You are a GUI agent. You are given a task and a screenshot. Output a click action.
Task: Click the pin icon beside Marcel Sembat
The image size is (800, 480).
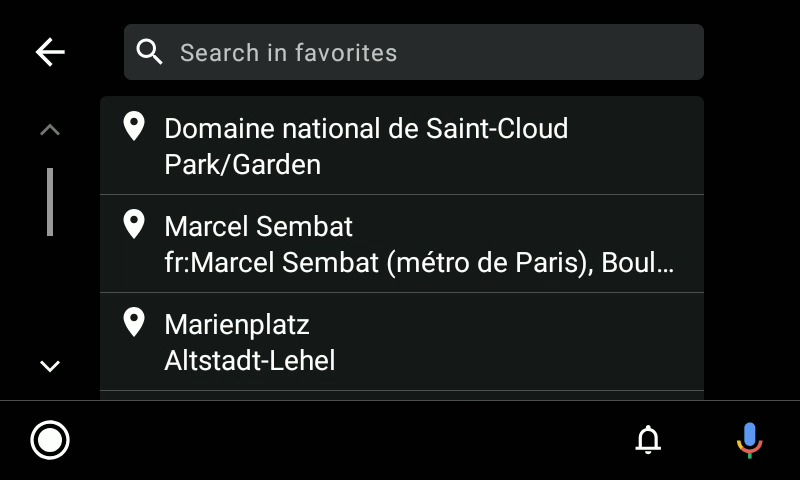[x=134, y=224]
